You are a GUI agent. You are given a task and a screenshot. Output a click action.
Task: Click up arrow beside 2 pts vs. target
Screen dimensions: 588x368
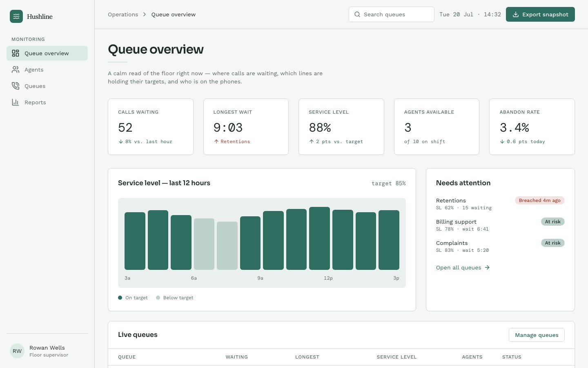312,141
